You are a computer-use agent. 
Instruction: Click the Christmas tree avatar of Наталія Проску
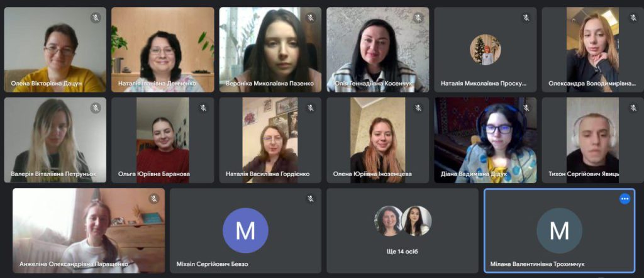[x=486, y=50]
